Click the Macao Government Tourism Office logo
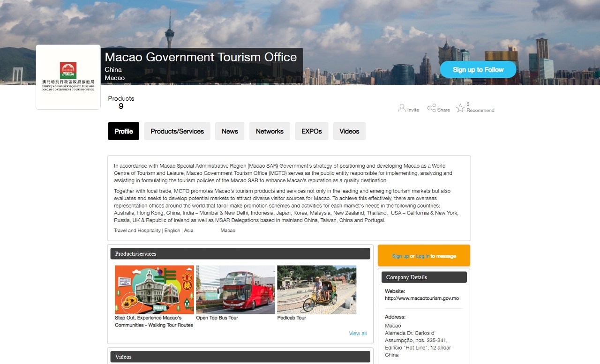The width and height of the screenshot is (600, 364). click(x=68, y=77)
